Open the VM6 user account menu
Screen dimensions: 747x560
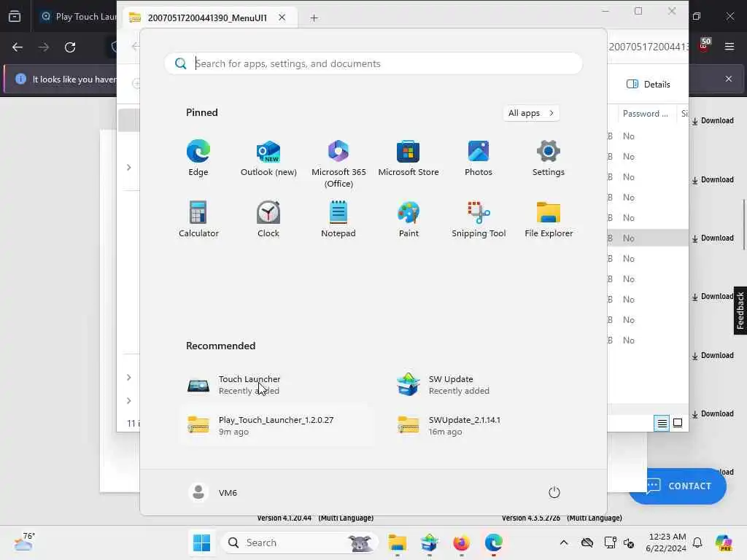tap(213, 492)
